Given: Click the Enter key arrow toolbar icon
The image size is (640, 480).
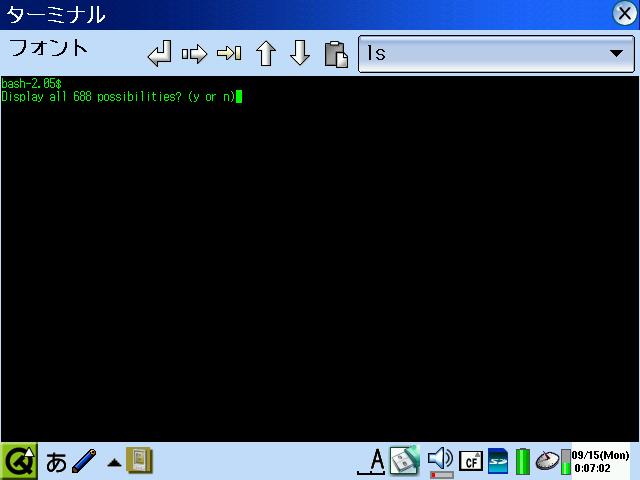Looking at the screenshot, I should point(160,53).
